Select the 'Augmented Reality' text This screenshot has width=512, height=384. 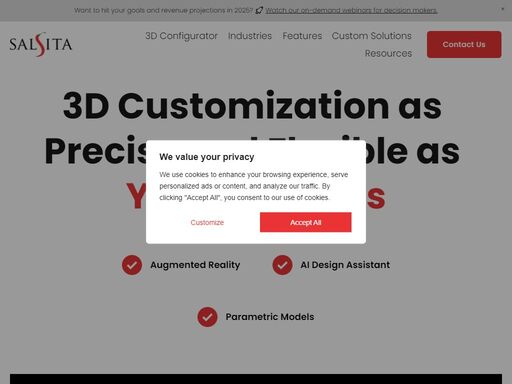pyautogui.click(x=195, y=265)
